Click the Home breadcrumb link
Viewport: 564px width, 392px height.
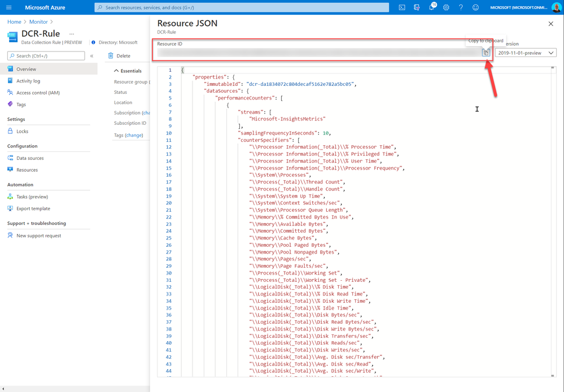click(x=14, y=22)
